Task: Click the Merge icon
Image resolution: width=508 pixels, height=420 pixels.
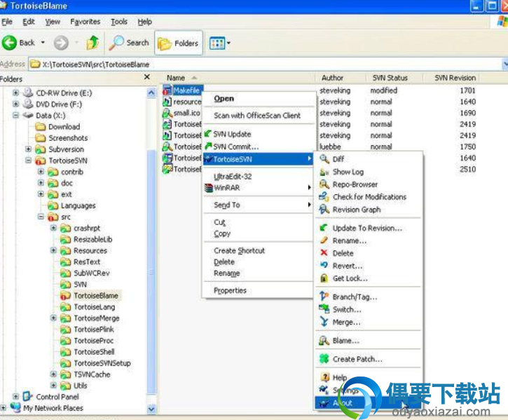Action: click(x=324, y=321)
